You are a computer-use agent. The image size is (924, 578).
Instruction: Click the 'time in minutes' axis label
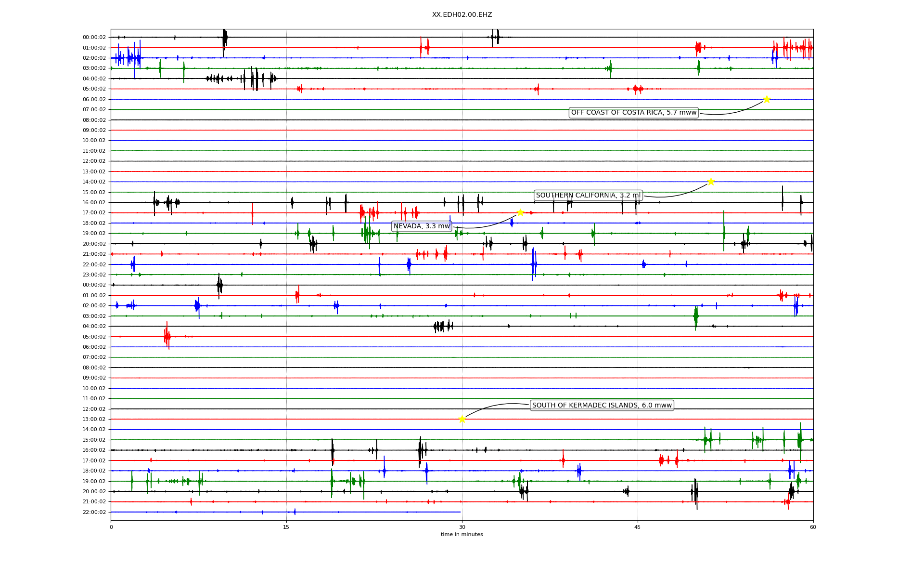[462, 534]
